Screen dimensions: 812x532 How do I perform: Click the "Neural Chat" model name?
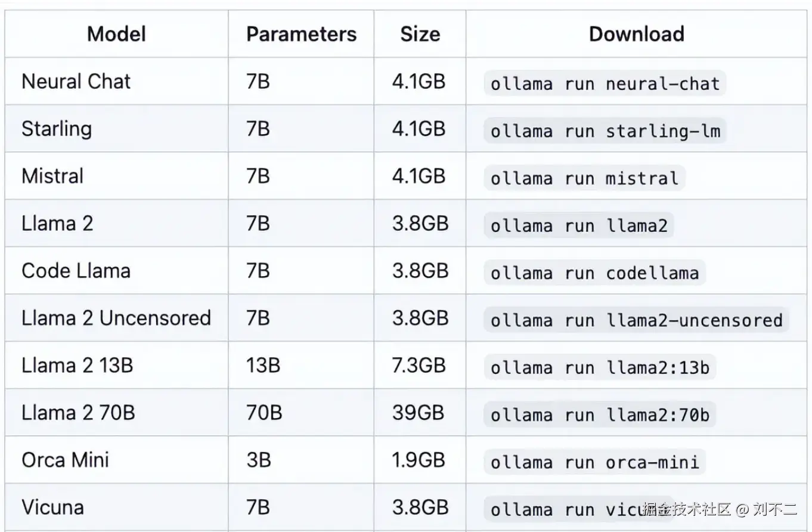(x=76, y=82)
